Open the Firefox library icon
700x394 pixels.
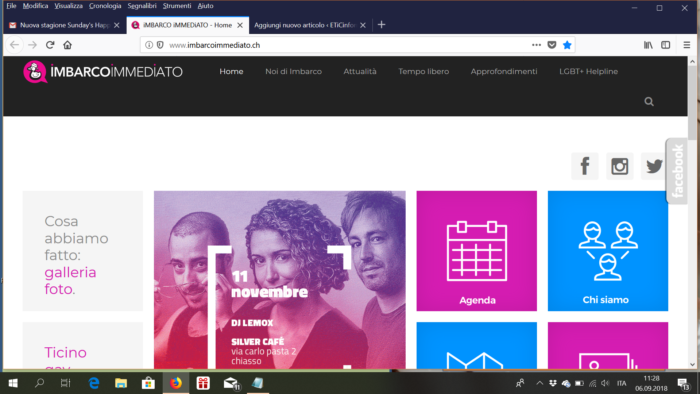click(x=648, y=45)
